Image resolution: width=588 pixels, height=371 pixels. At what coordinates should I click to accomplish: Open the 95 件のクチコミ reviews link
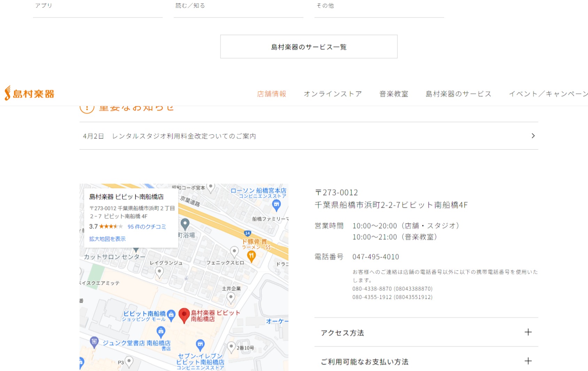[x=147, y=227]
